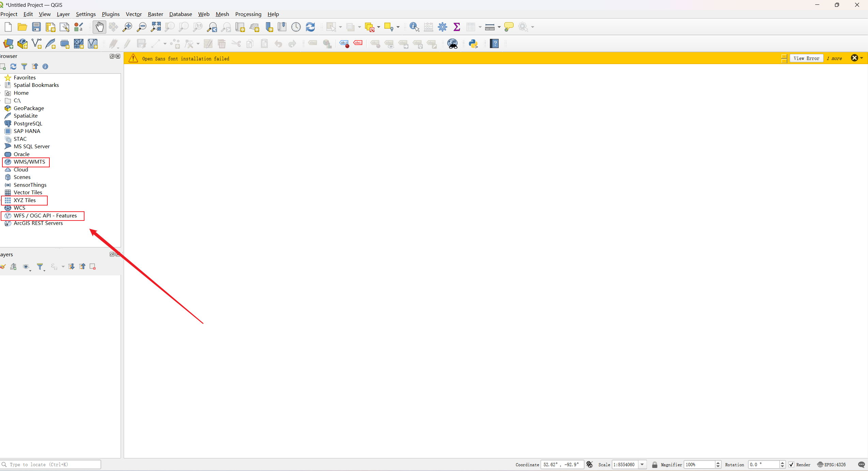The height and width of the screenshot is (471, 868).
Task: Open the Scale dropdown arrow
Action: (642, 465)
